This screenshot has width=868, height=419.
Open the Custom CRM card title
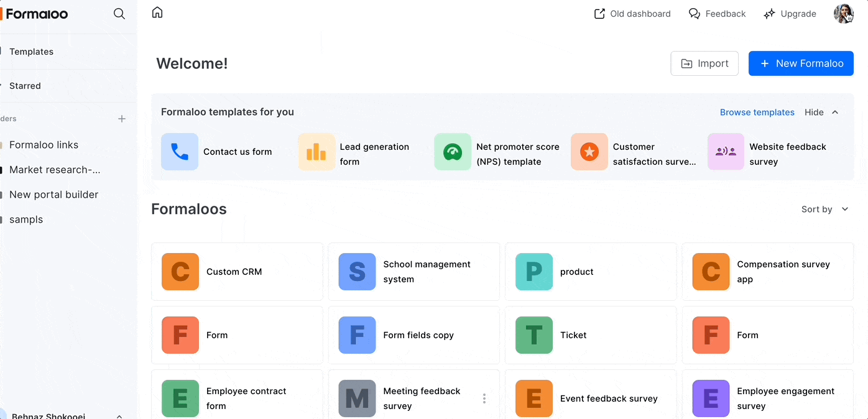pyautogui.click(x=234, y=272)
